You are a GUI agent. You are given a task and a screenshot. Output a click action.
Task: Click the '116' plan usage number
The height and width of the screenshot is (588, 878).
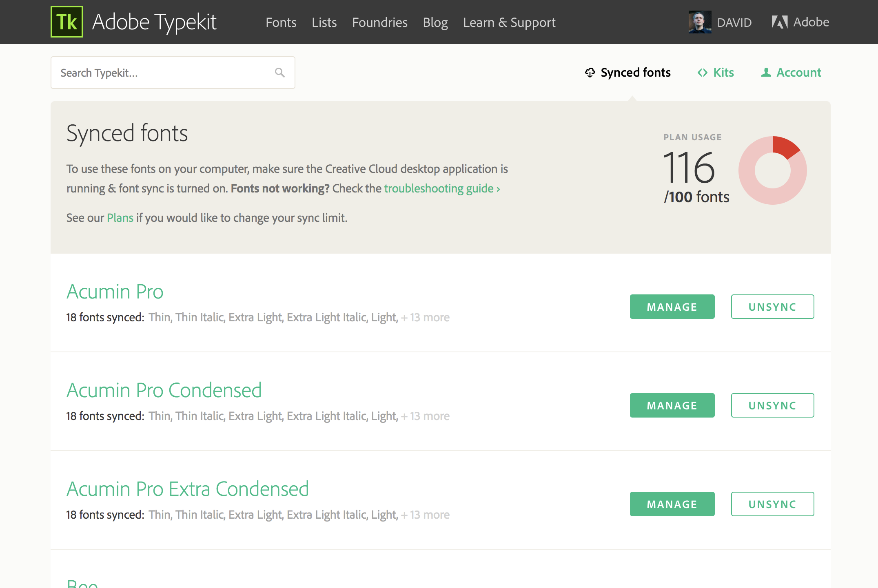click(689, 167)
